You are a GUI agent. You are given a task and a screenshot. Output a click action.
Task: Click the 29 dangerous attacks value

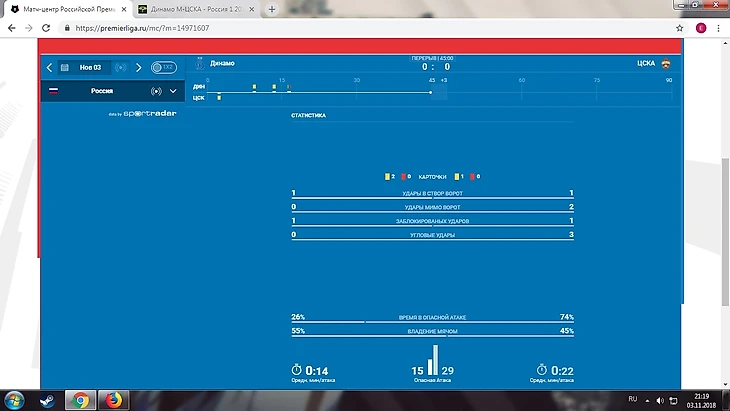[447, 371]
